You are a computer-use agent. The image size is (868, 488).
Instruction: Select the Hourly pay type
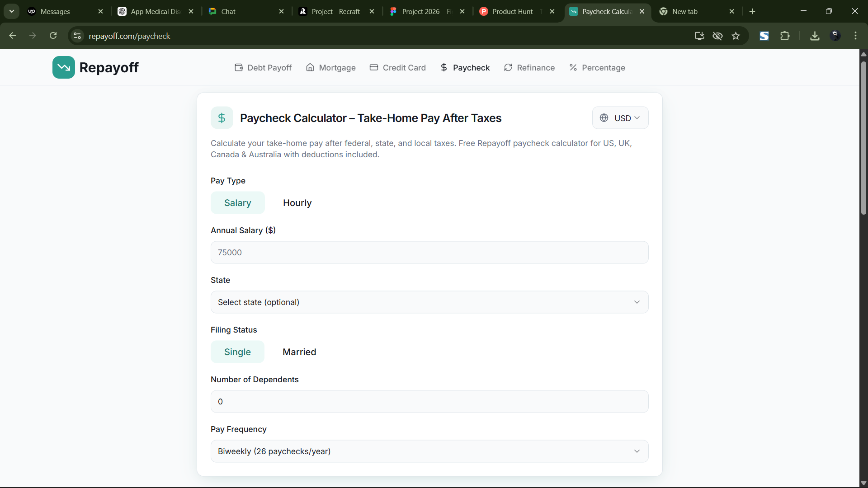297,203
